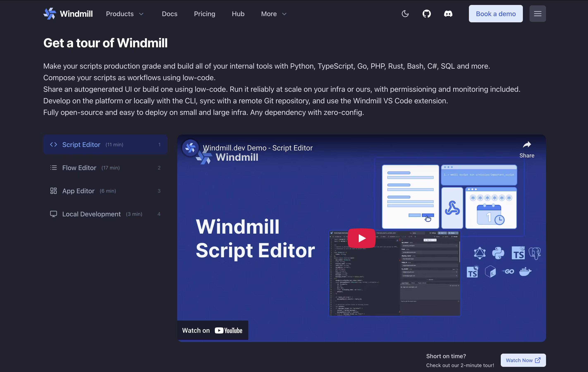The height and width of the screenshot is (372, 588).
Task: Click the Flow Editor list icon
Action: point(54,168)
